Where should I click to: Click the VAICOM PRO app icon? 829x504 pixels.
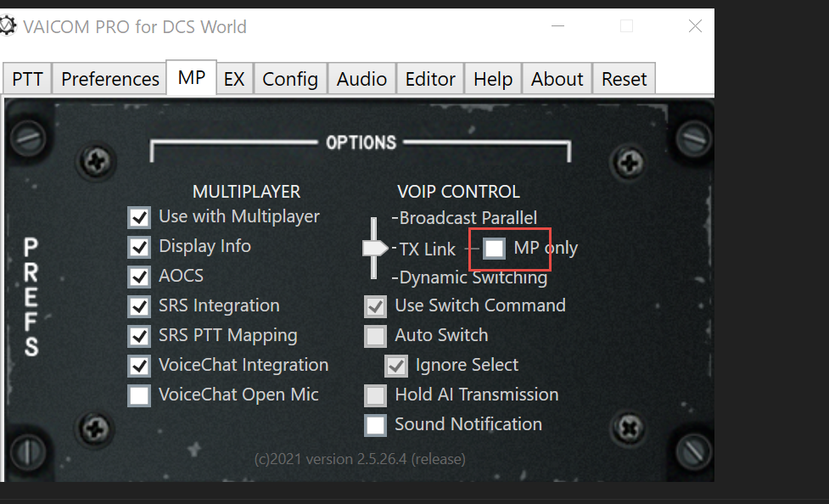[8, 26]
